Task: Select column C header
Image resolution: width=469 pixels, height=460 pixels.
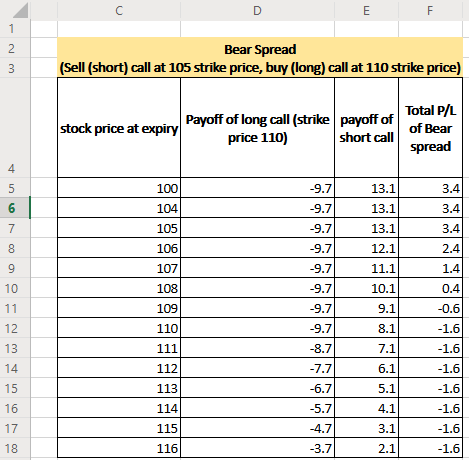Action: tap(119, 10)
